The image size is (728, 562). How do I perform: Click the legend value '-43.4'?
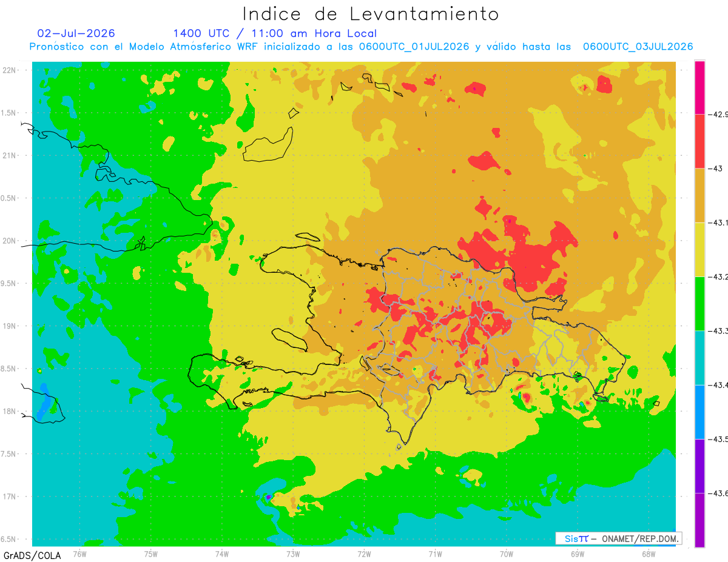(718, 384)
